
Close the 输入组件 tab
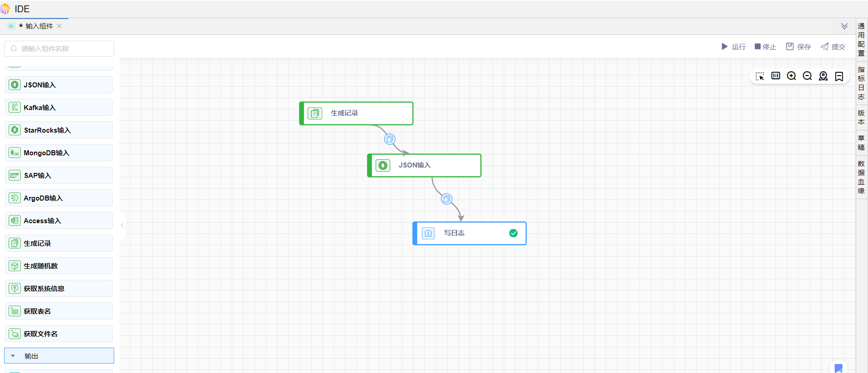click(59, 26)
